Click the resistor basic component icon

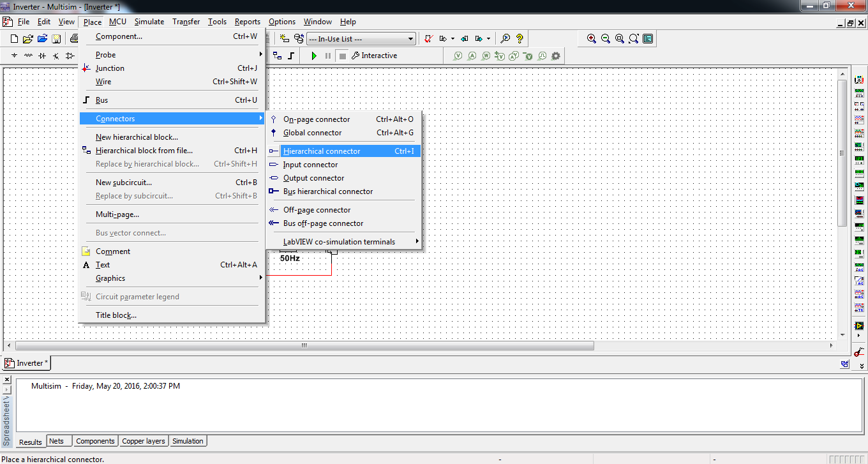(28, 56)
